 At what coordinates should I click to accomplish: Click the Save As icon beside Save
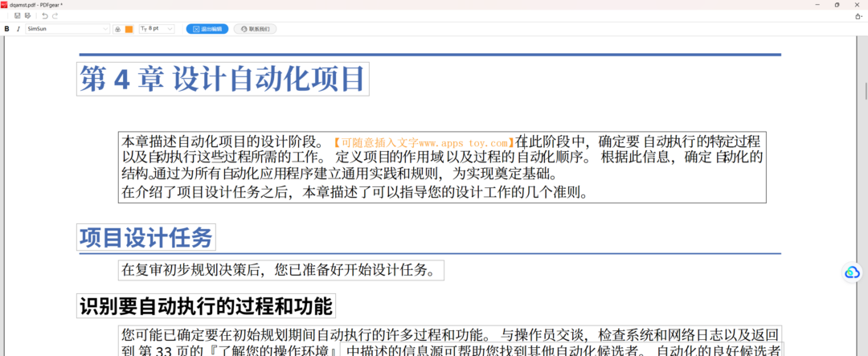pos(27,16)
